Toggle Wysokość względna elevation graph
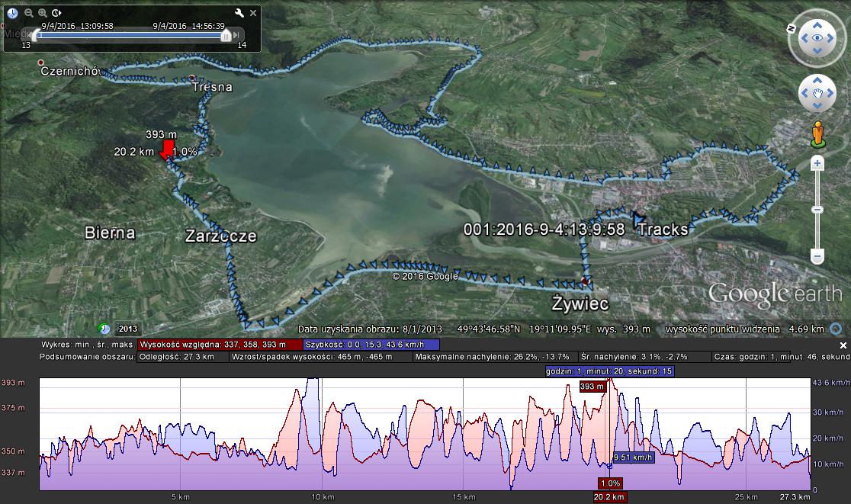851x504 pixels. [212, 345]
